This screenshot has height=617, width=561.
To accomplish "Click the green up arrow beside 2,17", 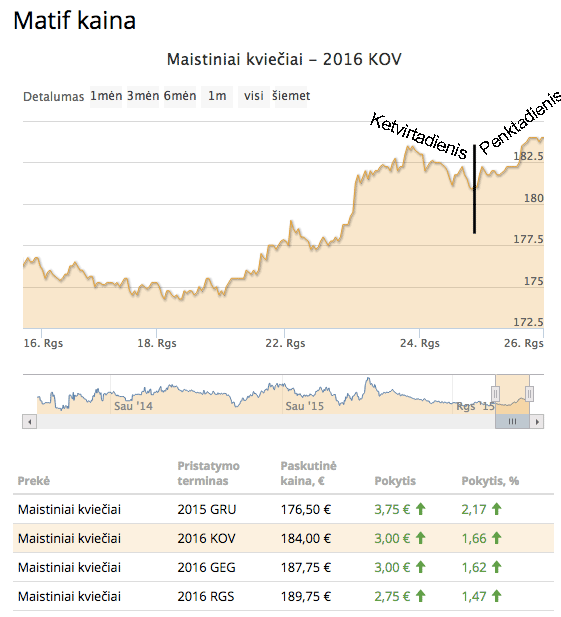I will pos(496,509).
